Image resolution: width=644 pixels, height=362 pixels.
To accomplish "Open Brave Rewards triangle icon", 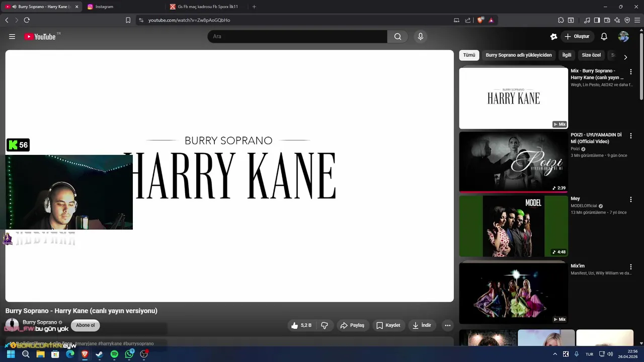I will 491,20.
